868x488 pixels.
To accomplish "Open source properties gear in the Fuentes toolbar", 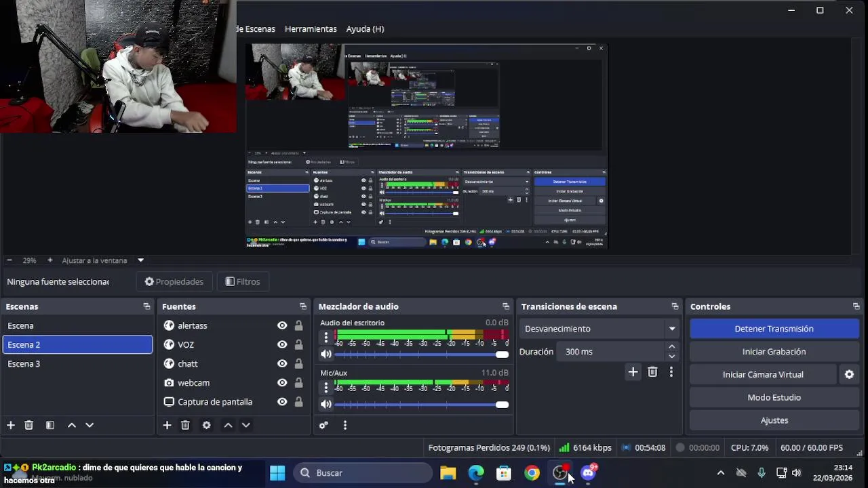I will pos(206,425).
